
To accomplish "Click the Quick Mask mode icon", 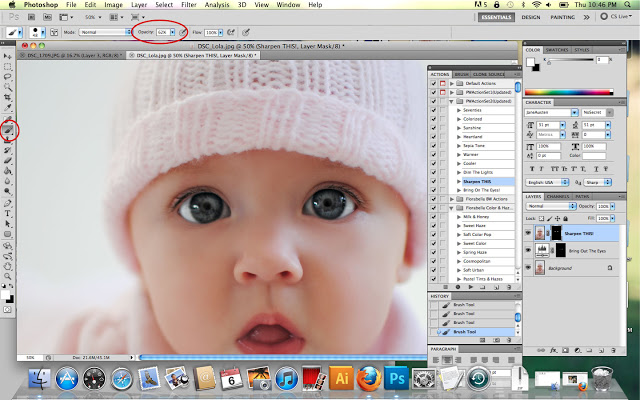I will click(x=7, y=310).
